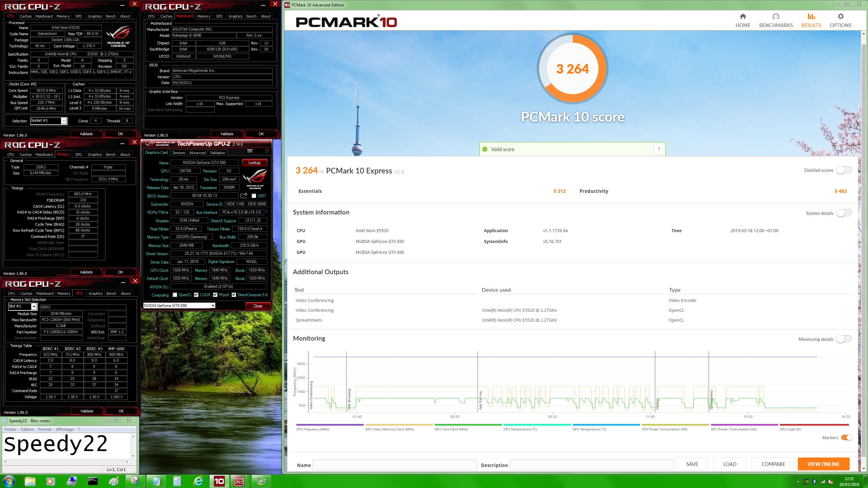The image size is (868, 488).
Task: Open Format menu in Bloc-notes
Action: coord(44,429)
